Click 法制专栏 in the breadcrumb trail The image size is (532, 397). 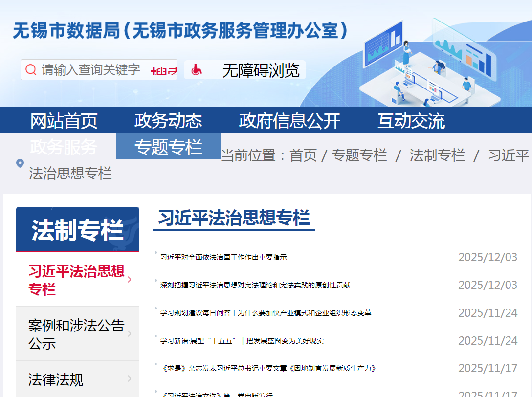tap(437, 155)
